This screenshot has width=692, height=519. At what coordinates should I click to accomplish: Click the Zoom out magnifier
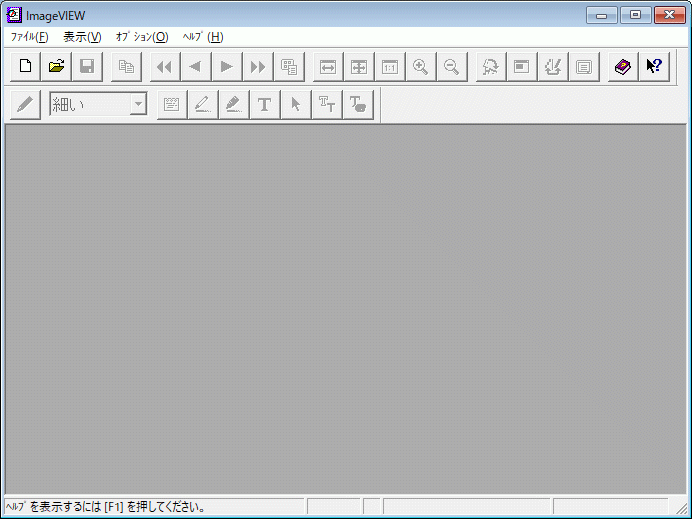click(451, 67)
